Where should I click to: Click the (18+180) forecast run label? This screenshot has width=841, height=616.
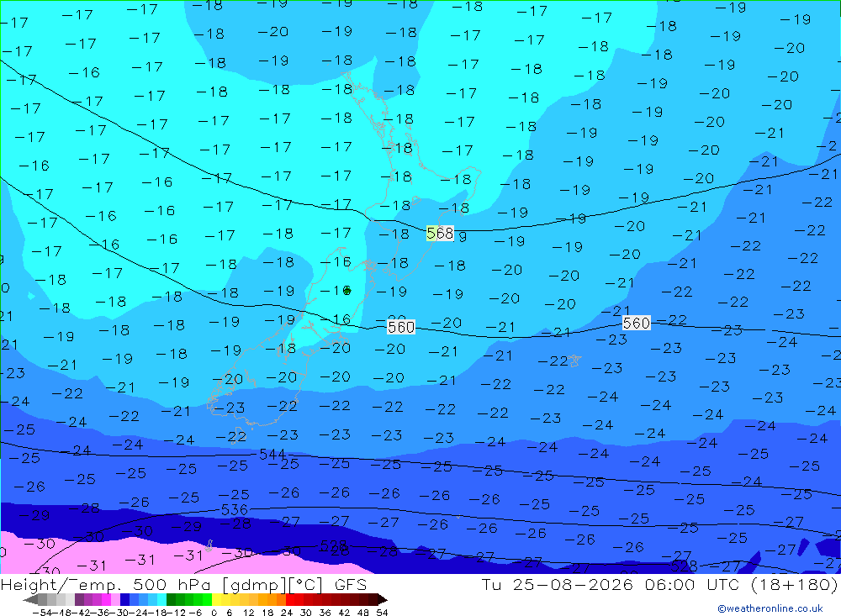795,584
